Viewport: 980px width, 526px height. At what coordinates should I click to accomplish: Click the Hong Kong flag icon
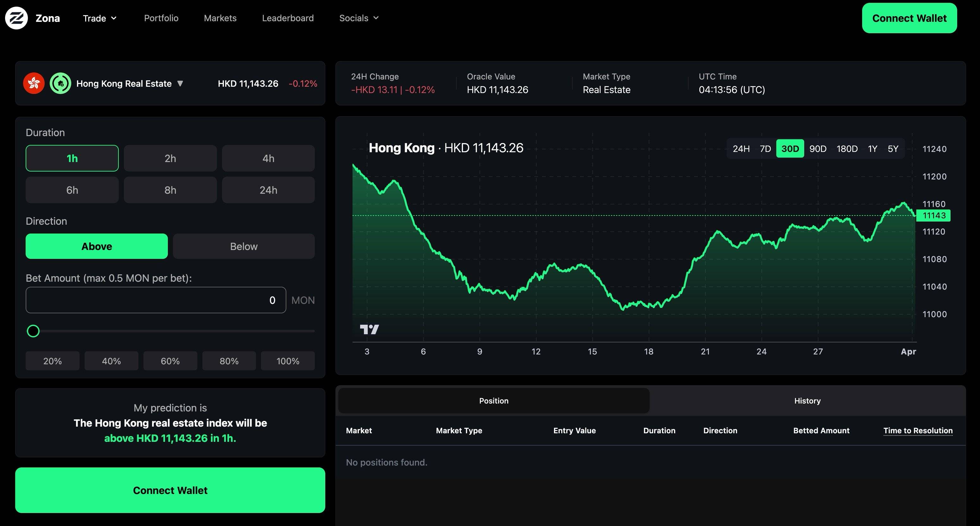(x=34, y=83)
